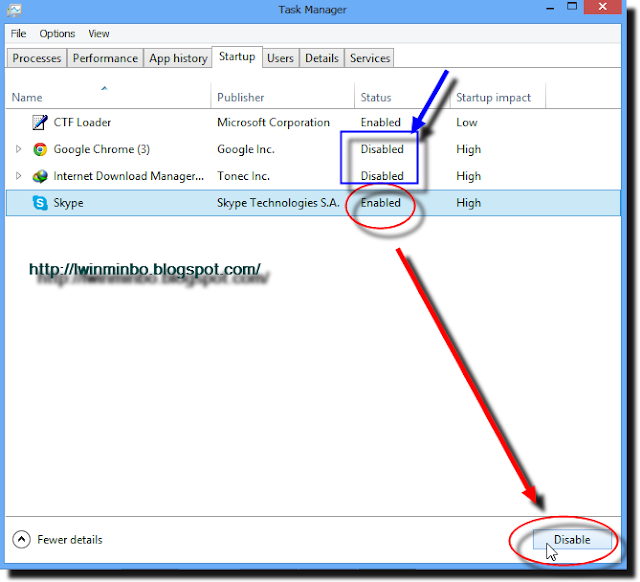640x582 pixels.
Task: Switch to the Users tab
Action: click(280, 58)
